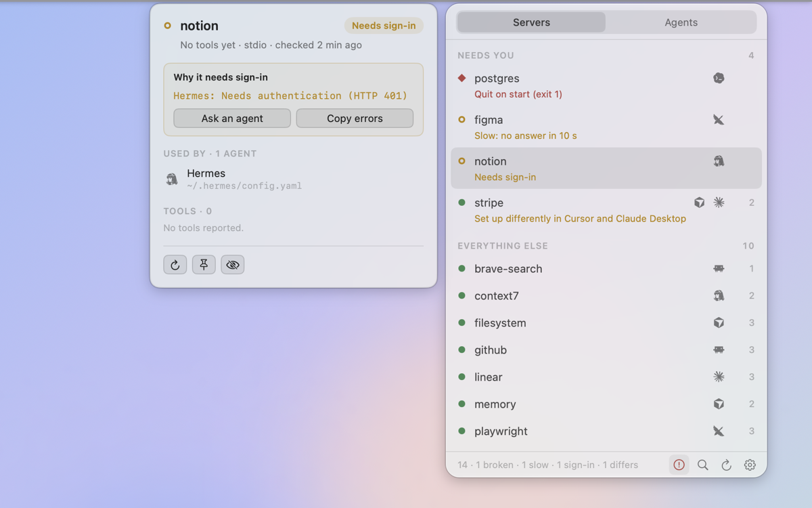Click the agent icon on the github row
Viewport: 812px width, 508px height.
point(719,350)
